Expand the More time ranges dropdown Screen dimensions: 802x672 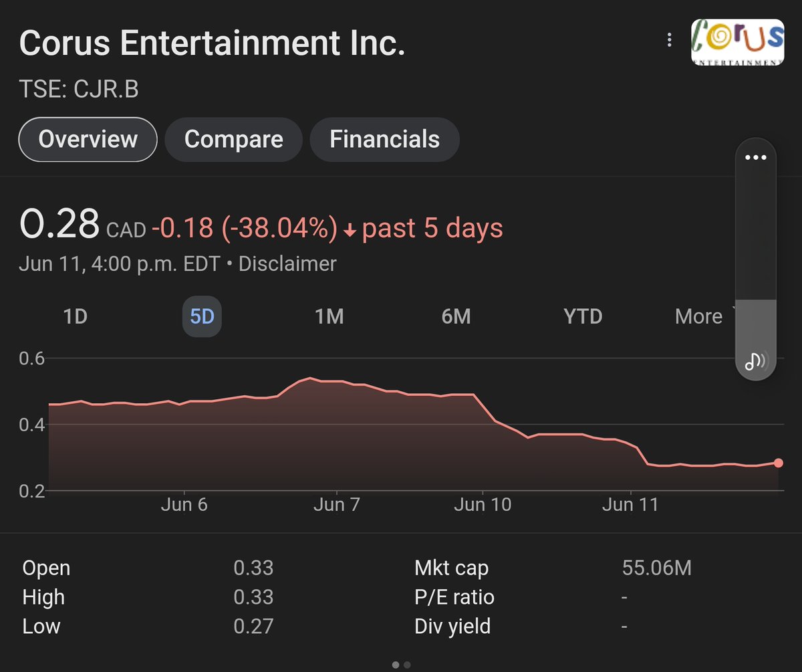tap(704, 316)
